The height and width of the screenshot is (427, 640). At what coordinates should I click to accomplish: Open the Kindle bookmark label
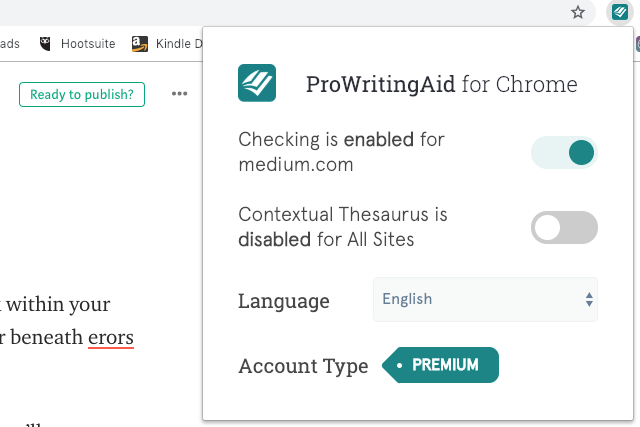[x=179, y=44]
